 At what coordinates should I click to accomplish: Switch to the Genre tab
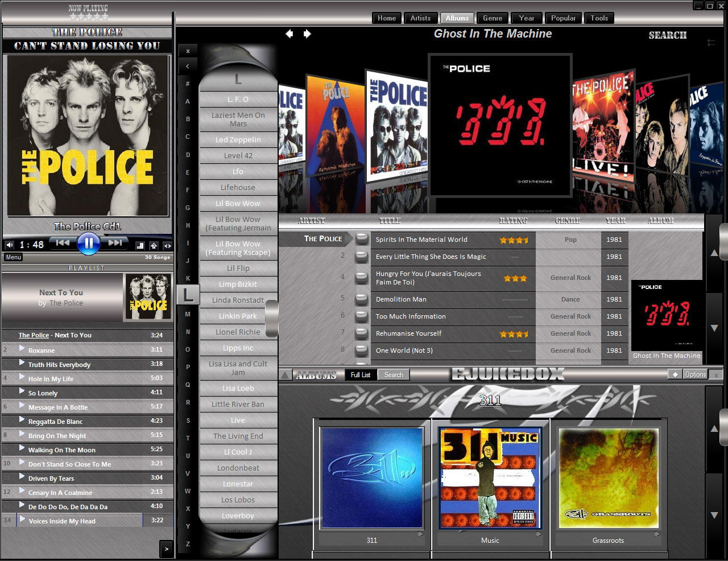point(493,18)
